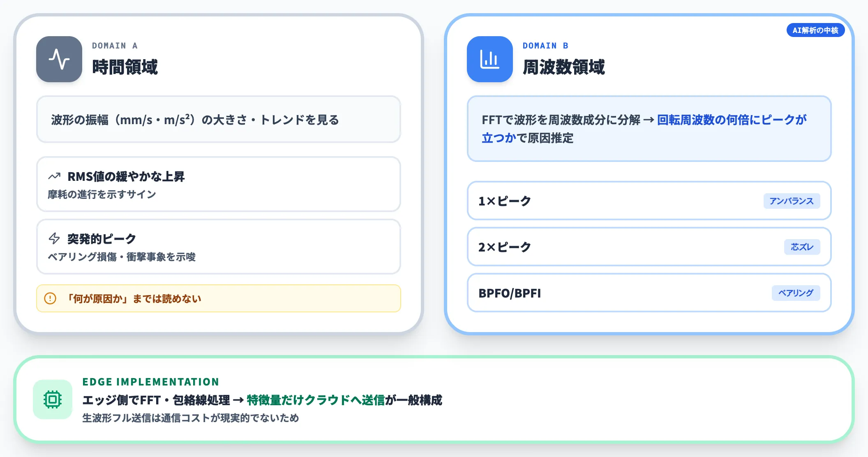Click the エッジ側でFFT・包絡線処理 text
This screenshot has width=868, height=457.
(x=156, y=400)
